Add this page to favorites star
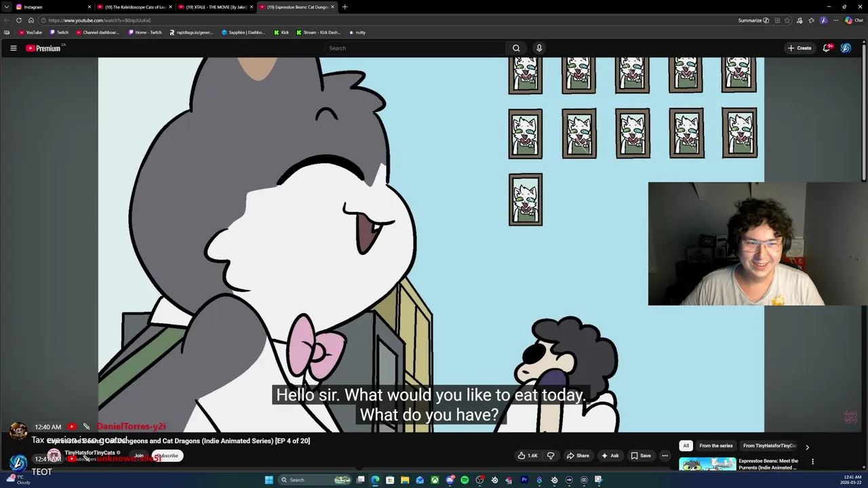868x488 pixels. tap(787, 20)
